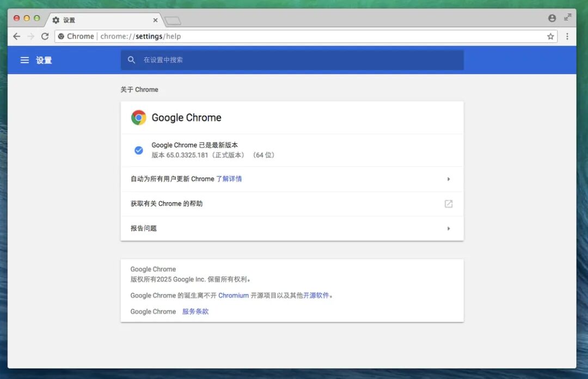Open Chrome's three-dot menu
Viewport: 588px width, 379px height.
567,36
